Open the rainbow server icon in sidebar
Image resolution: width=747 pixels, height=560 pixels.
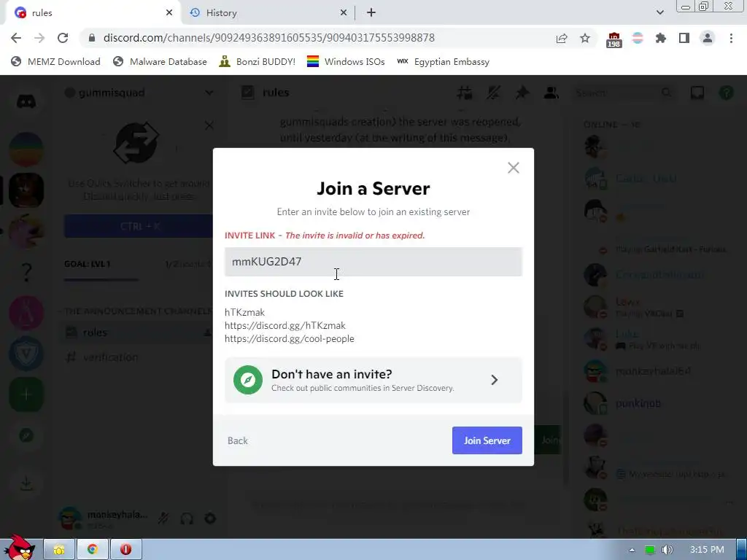pyautogui.click(x=26, y=149)
